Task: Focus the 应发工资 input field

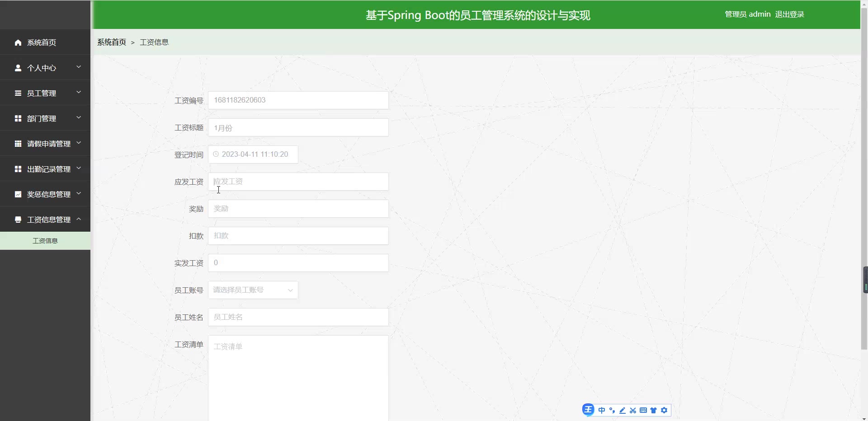Action: 298,182
